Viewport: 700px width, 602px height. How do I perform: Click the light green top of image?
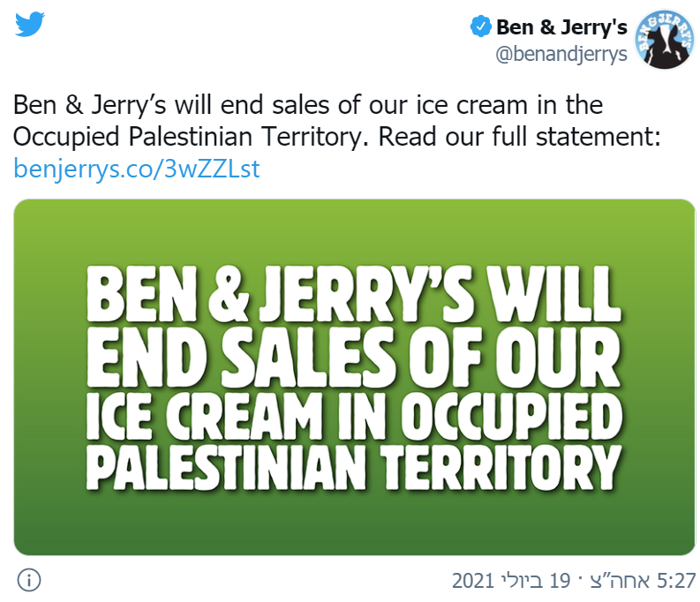(x=355, y=225)
